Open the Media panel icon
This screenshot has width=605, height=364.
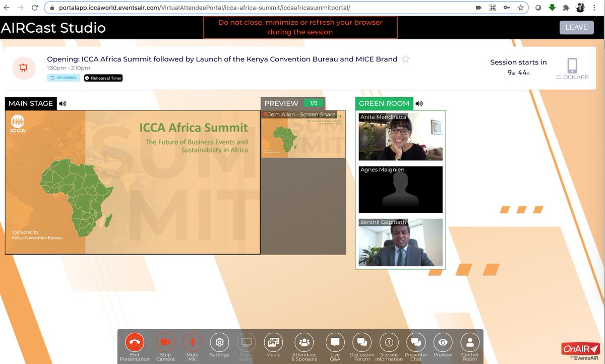pos(273,342)
